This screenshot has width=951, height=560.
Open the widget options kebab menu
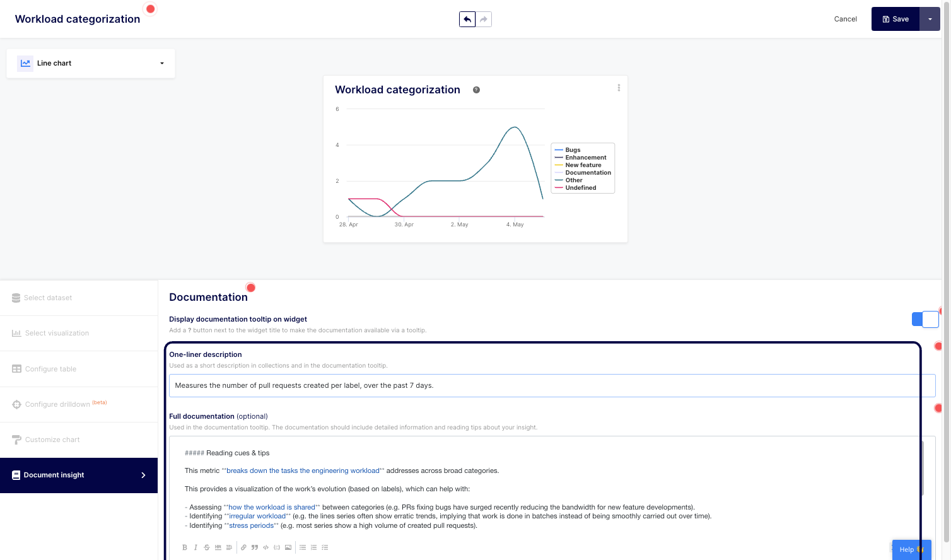pyautogui.click(x=619, y=88)
